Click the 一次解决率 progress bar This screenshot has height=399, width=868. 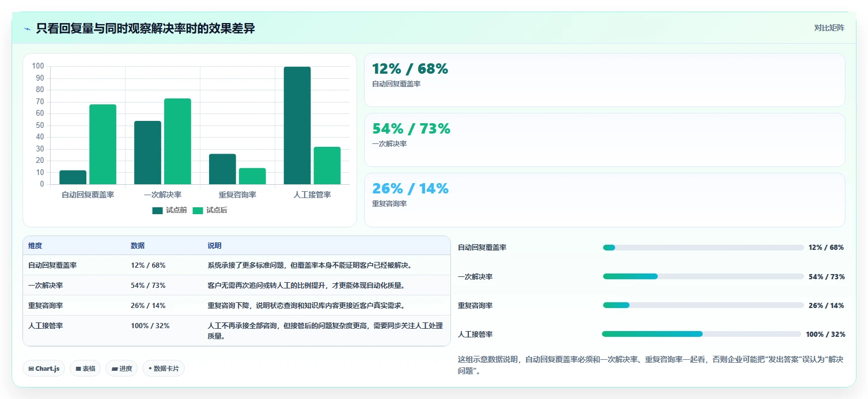703,276
